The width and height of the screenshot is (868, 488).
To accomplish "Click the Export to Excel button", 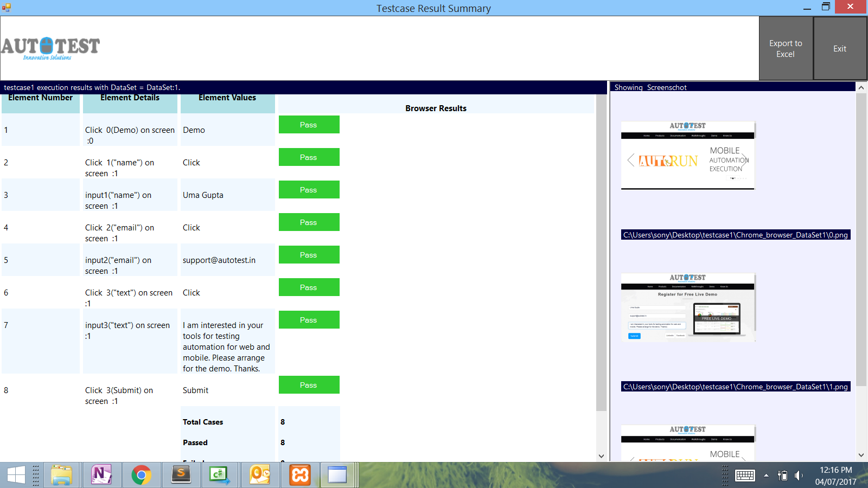I will [x=786, y=49].
